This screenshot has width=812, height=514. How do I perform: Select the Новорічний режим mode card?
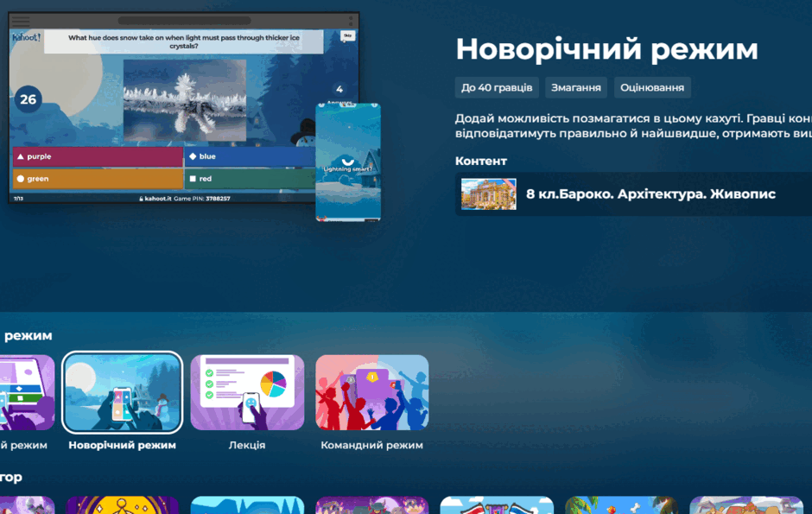click(122, 392)
